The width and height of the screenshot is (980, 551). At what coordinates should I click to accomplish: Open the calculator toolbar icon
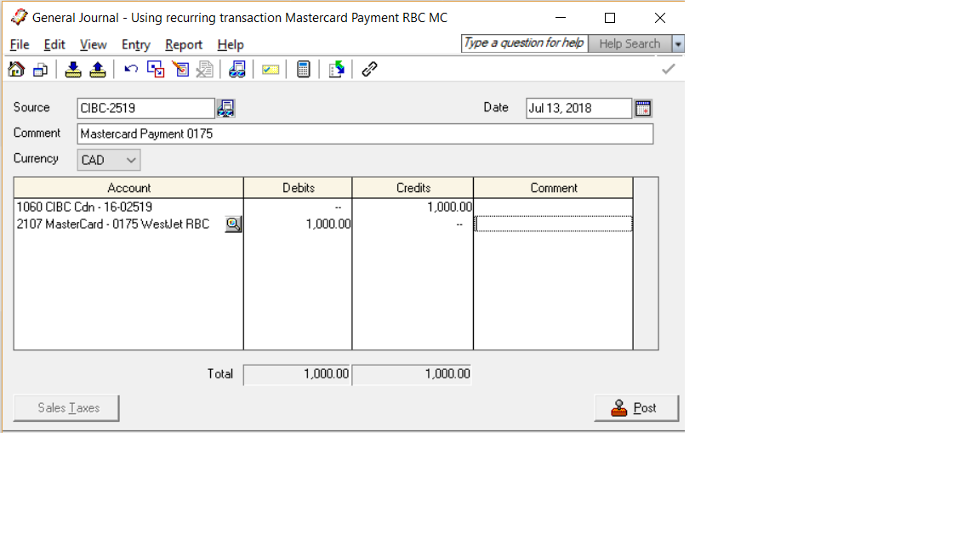click(303, 70)
